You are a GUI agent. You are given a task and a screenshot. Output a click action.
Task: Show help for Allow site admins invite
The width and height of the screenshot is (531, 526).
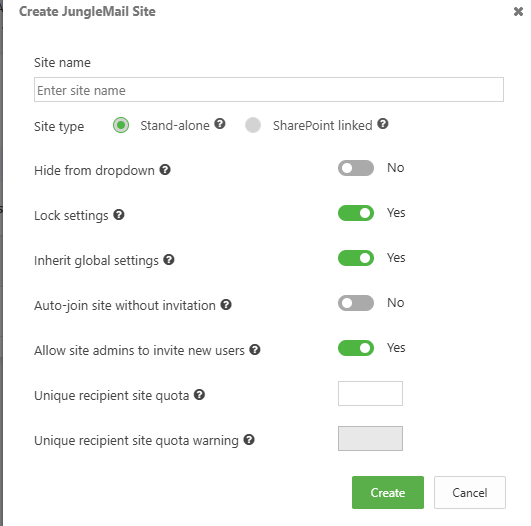click(255, 350)
